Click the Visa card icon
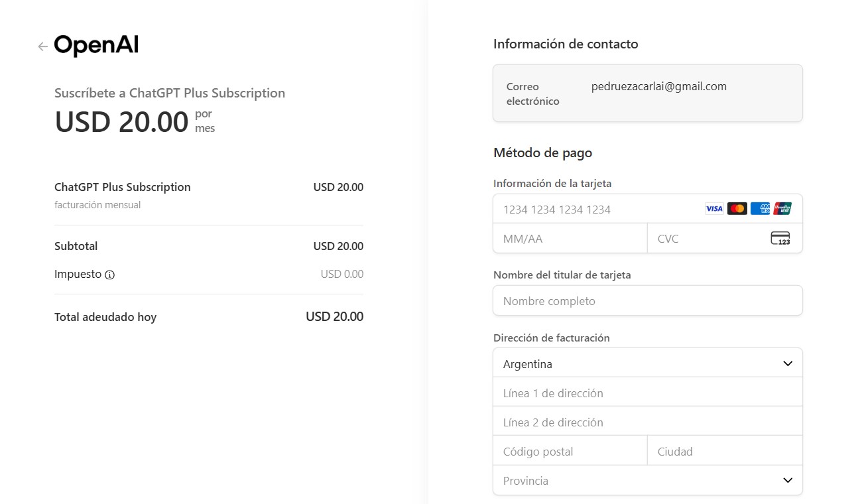The width and height of the screenshot is (862, 504). (714, 209)
